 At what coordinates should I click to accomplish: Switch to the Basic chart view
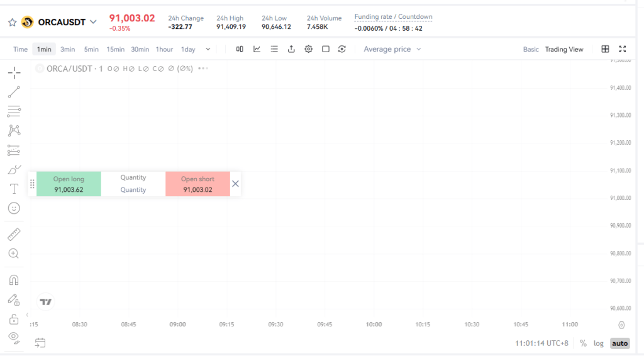pos(531,49)
